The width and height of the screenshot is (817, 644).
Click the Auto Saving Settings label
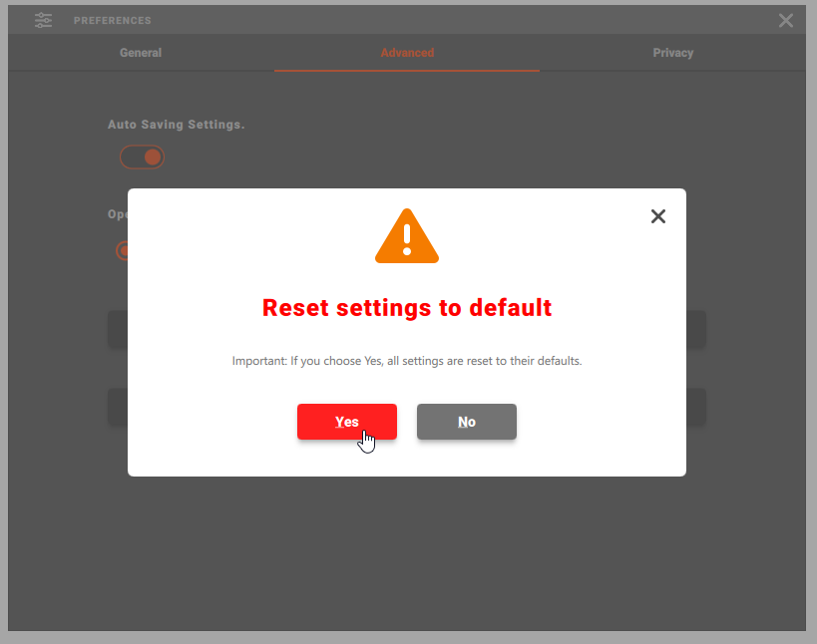[x=176, y=125]
